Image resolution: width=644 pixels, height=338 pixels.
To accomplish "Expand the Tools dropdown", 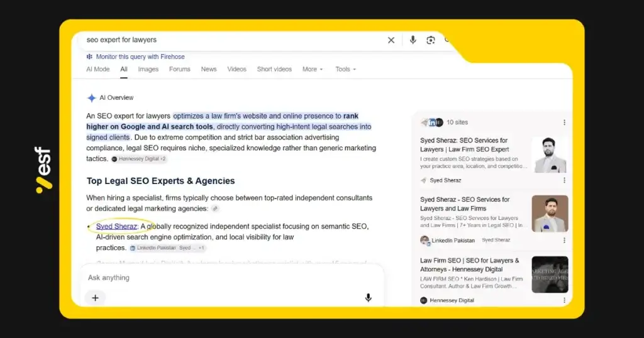I will 345,69.
